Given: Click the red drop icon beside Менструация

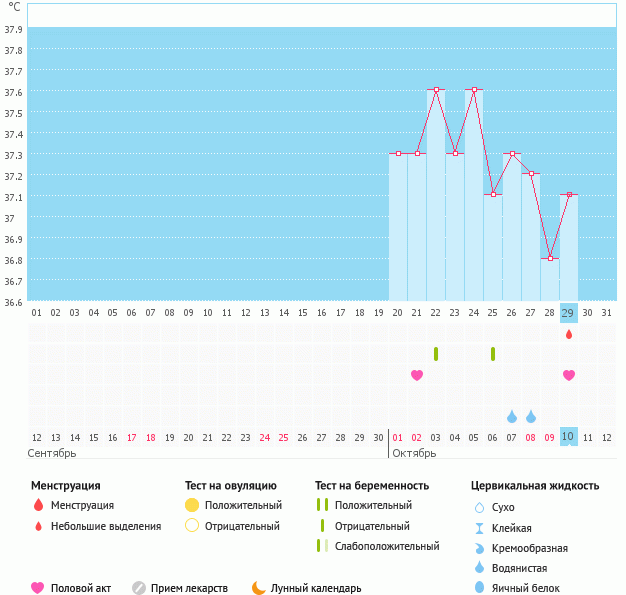Looking at the screenshot, I should (38, 505).
